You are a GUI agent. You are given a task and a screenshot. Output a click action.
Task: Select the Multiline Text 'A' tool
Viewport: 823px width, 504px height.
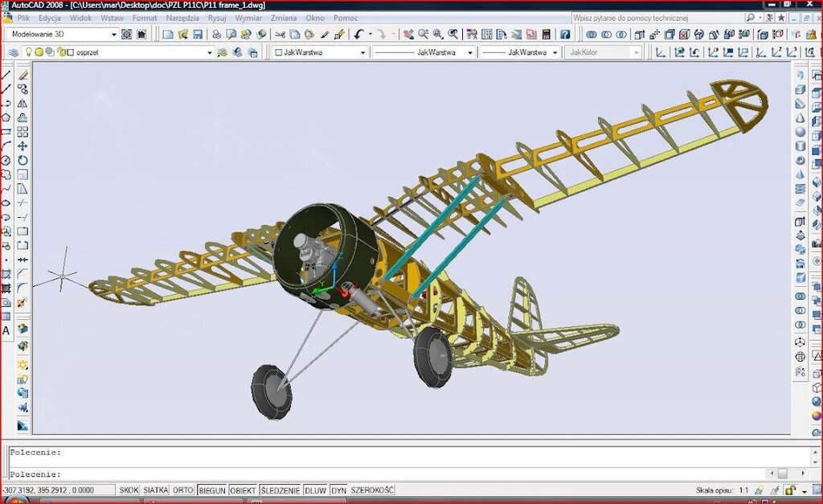coord(6,330)
